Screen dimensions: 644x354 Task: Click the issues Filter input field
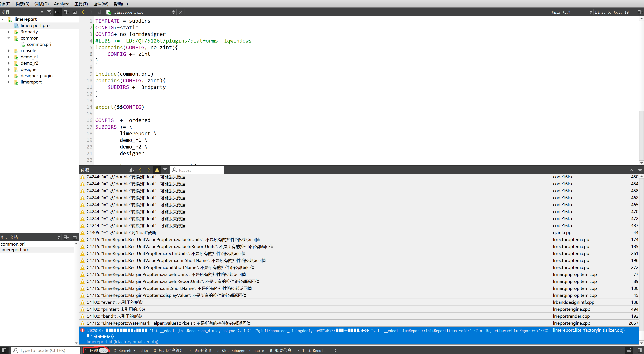(x=200, y=170)
